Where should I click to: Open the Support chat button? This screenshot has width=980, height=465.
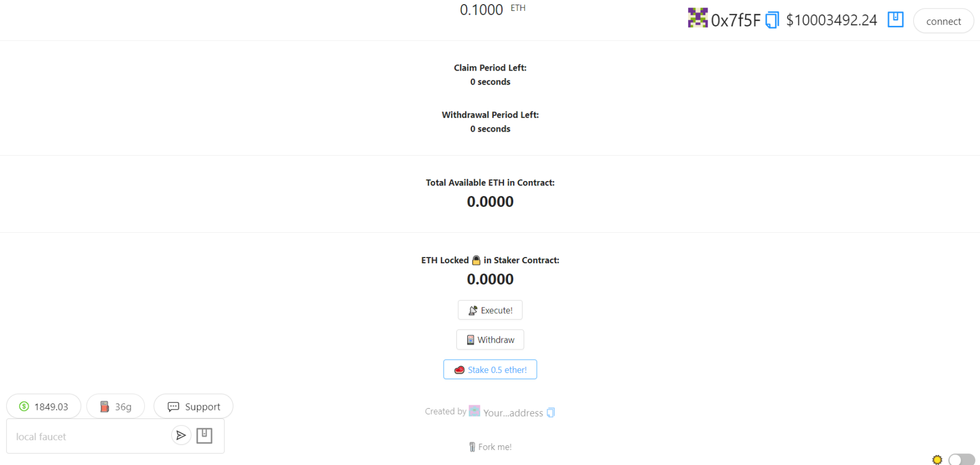[x=193, y=406]
